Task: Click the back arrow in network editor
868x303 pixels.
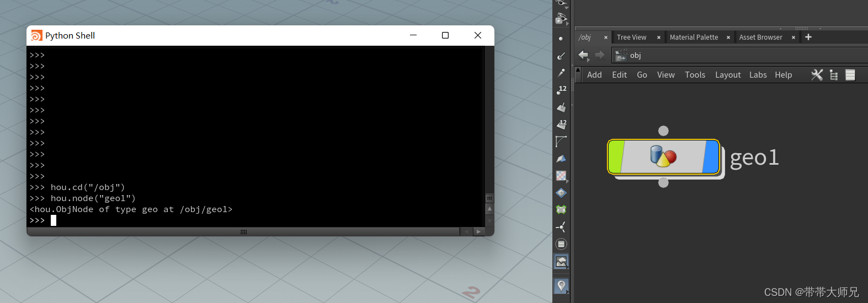Action: click(x=583, y=55)
